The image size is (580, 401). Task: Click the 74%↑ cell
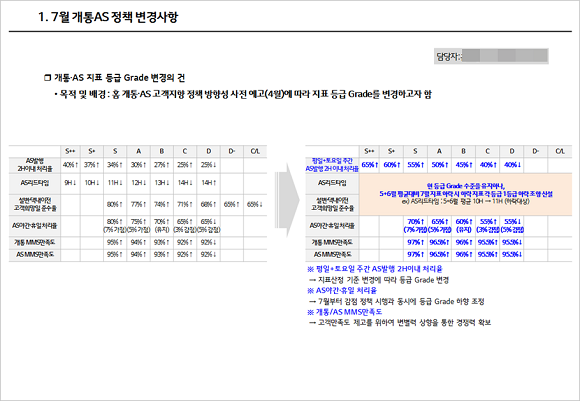click(162, 204)
